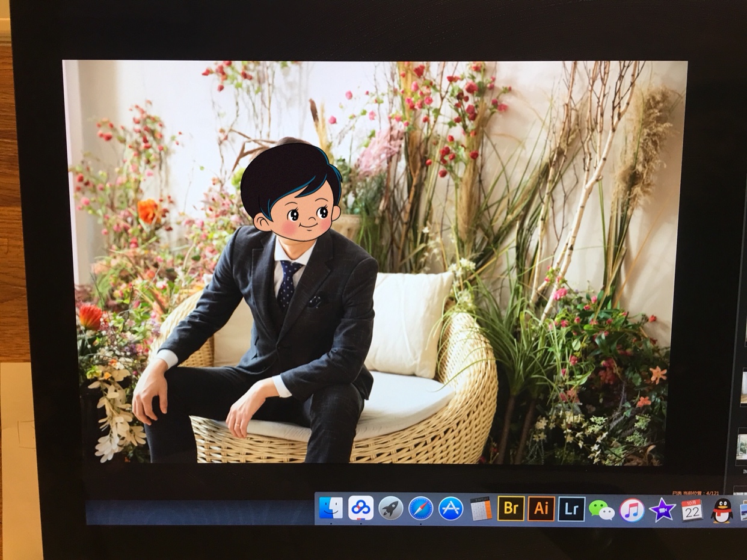747x560 pixels.
Task: Open Launchpad rocket icon in dock
Action: [391, 508]
